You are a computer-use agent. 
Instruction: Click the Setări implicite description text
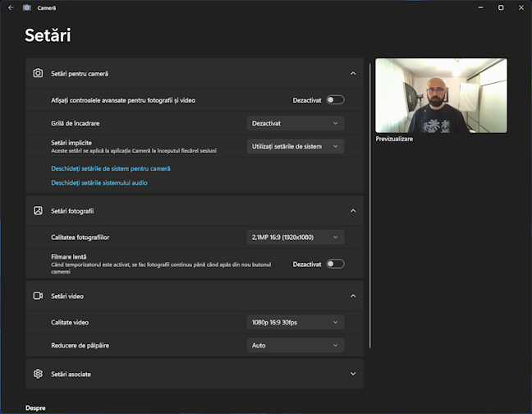tap(134, 150)
